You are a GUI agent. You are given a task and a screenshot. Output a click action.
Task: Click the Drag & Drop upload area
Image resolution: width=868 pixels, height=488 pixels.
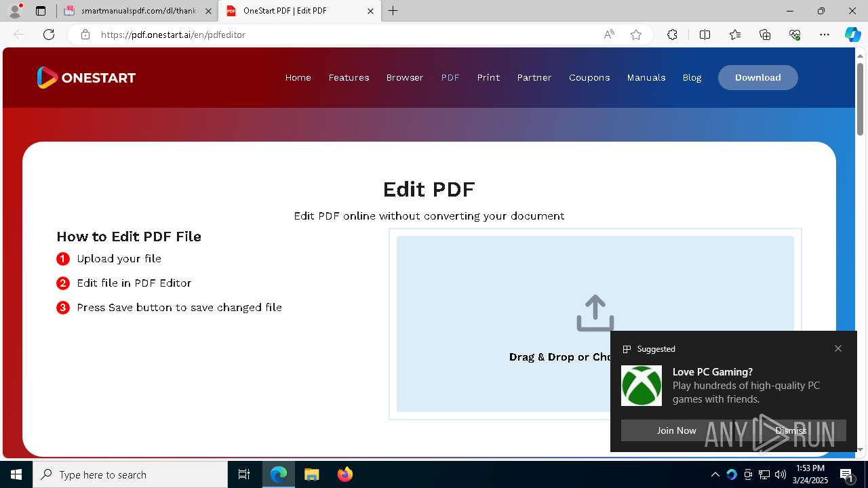tap(595, 323)
